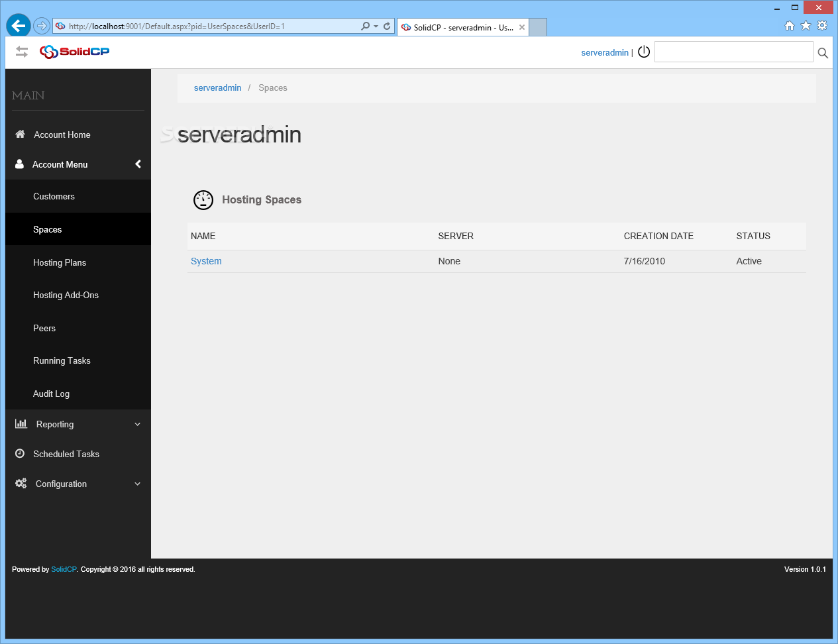Click the Hosting Spaces heading

point(262,199)
